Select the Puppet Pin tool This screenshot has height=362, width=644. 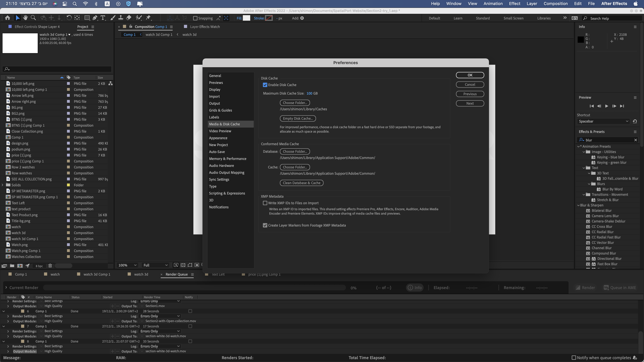click(x=148, y=18)
